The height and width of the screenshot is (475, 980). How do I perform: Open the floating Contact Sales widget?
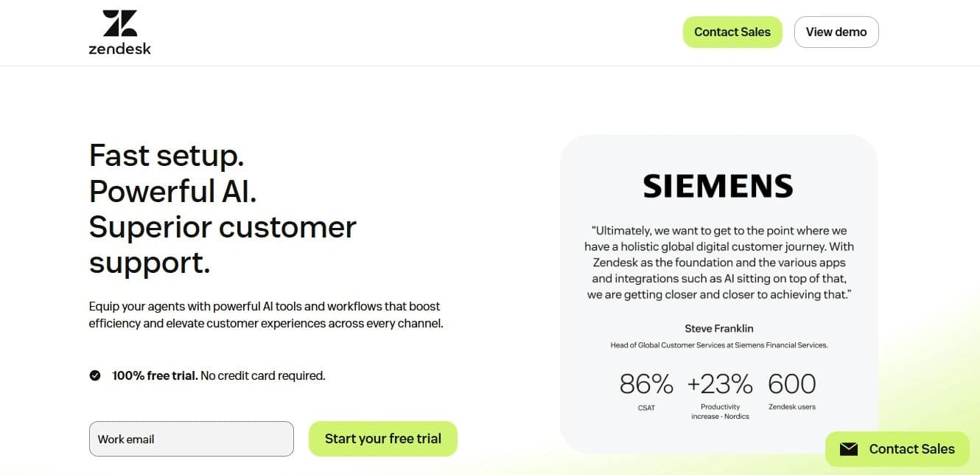pyautogui.click(x=897, y=448)
